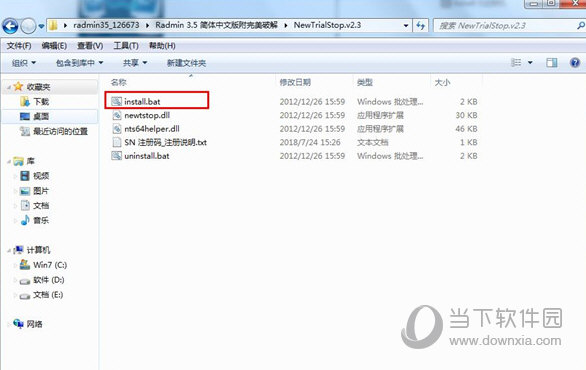
Task: Open 最近访问的位置 in favorites
Action: [60, 132]
